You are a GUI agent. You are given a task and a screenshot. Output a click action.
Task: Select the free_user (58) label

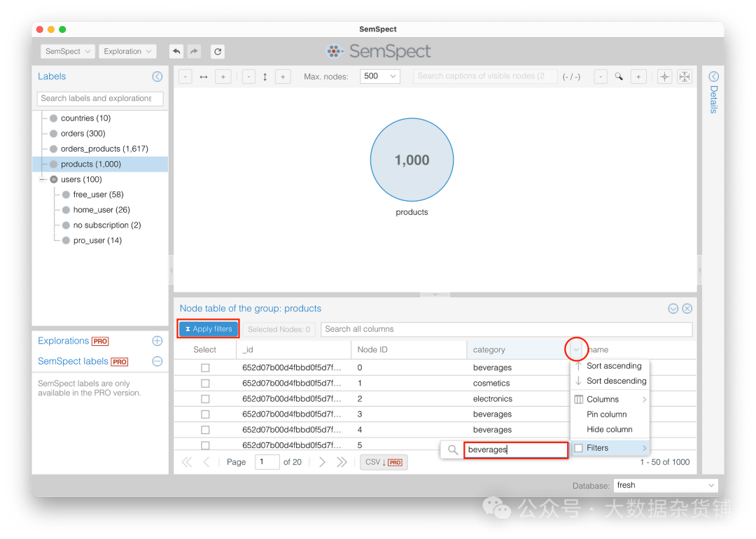pos(99,195)
